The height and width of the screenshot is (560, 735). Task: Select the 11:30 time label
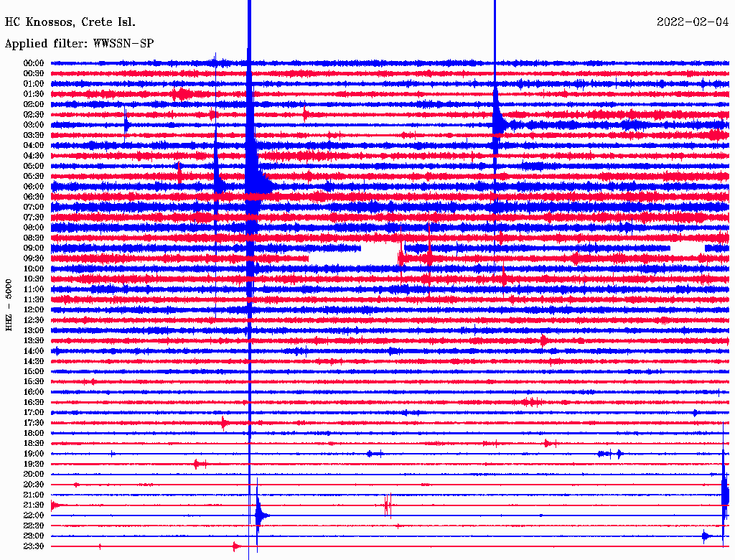pos(34,299)
